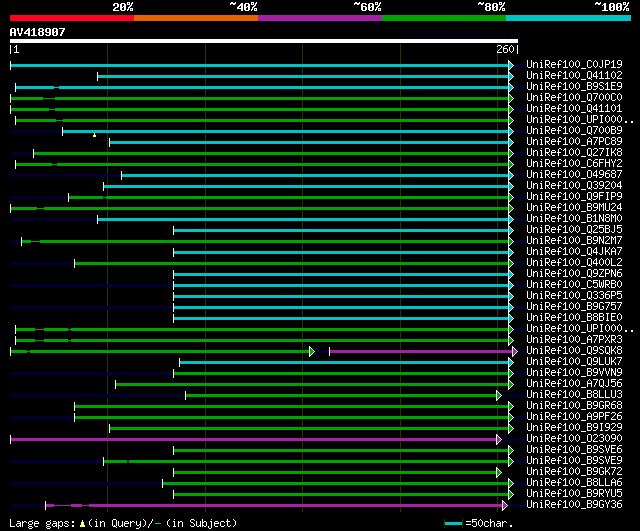Click the yellow query gap marker under Q700B9 bar

pos(94,135)
